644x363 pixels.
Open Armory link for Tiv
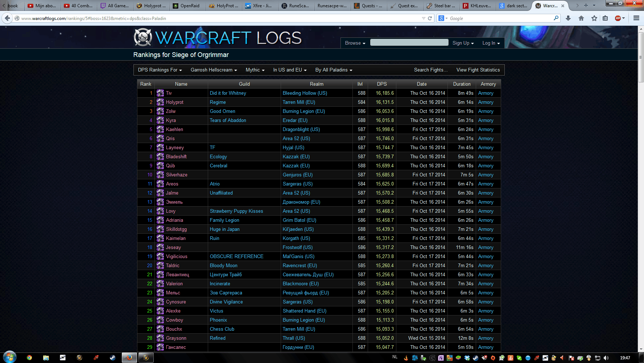coord(486,93)
